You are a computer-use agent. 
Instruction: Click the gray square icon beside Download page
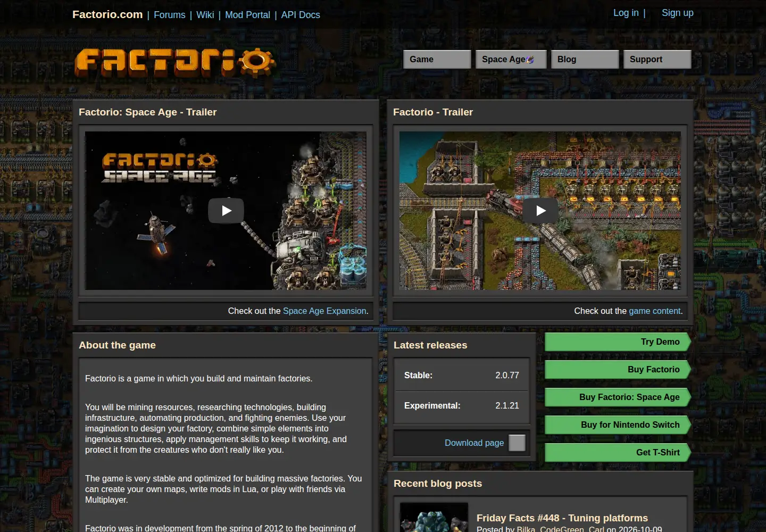517,443
